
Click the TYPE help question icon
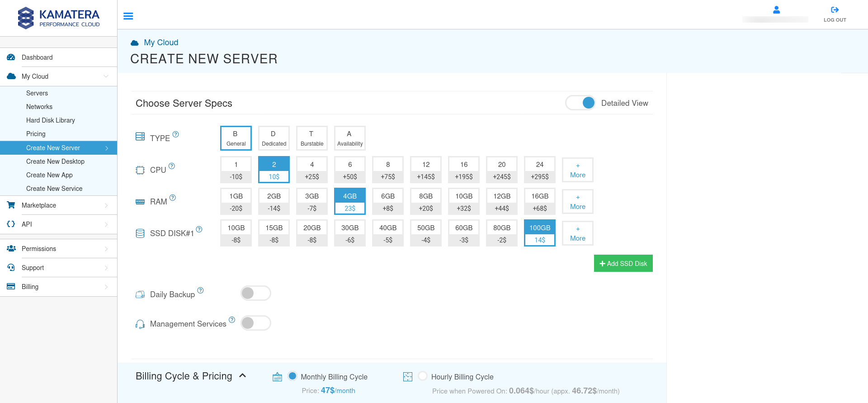[x=176, y=134]
